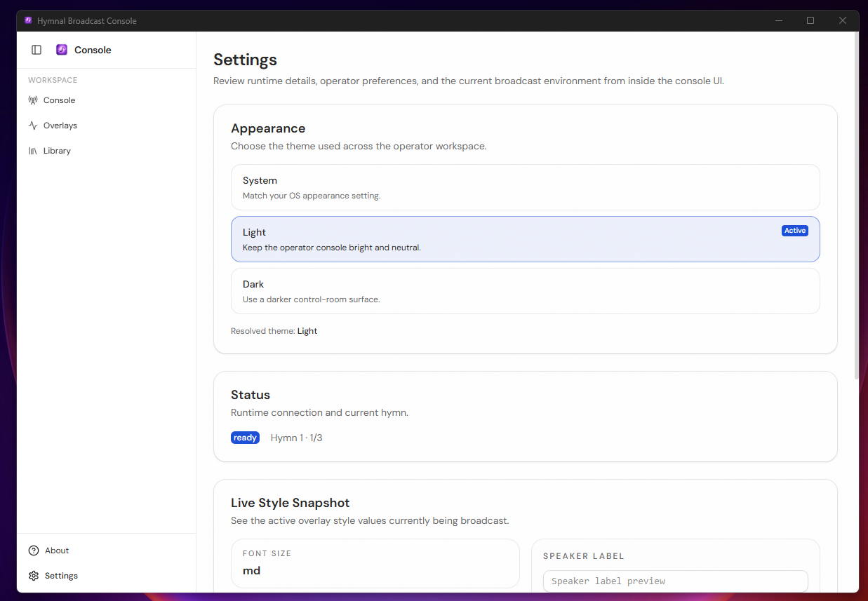868x601 pixels.
Task: Click the purple Console app logo
Action: 62,50
